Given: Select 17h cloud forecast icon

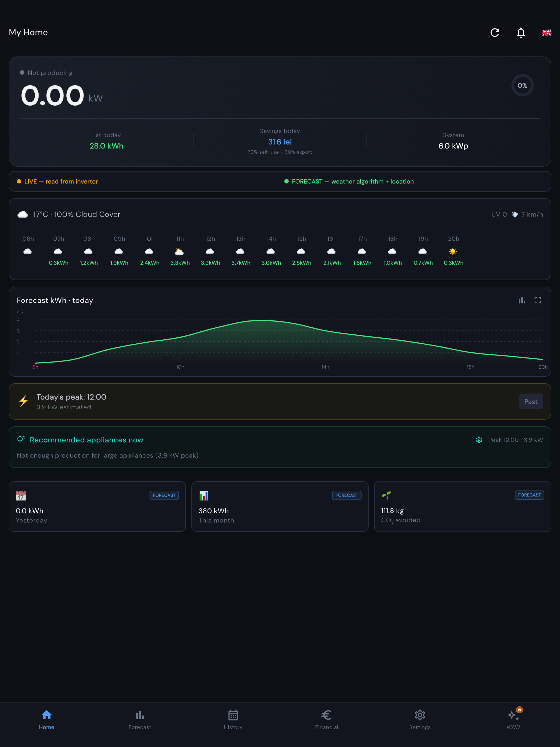Looking at the screenshot, I should (x=362, y=251).
